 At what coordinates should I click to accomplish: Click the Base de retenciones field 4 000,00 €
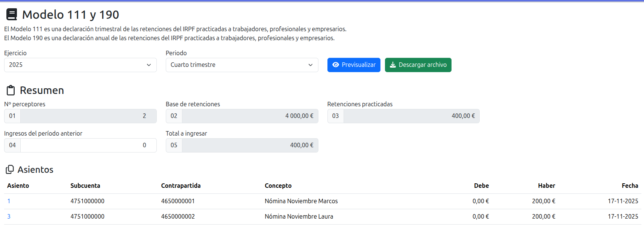coord(250,116)
